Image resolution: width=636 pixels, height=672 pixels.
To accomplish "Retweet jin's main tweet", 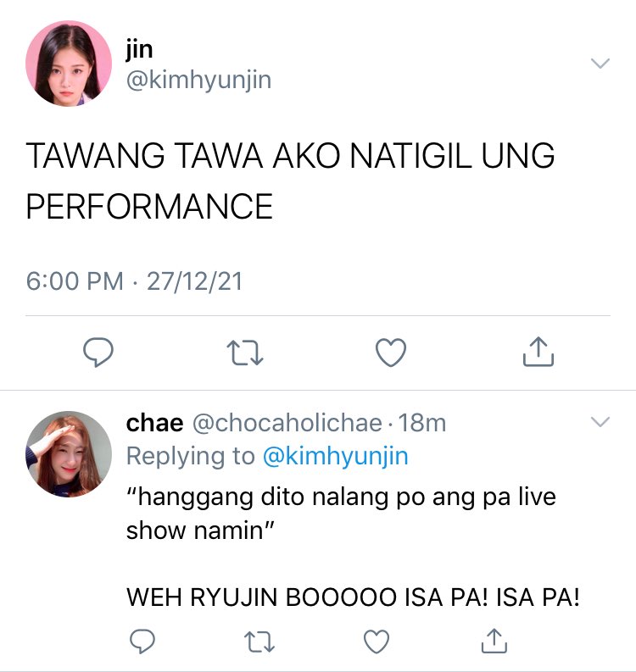I will (x=245, y=353).
